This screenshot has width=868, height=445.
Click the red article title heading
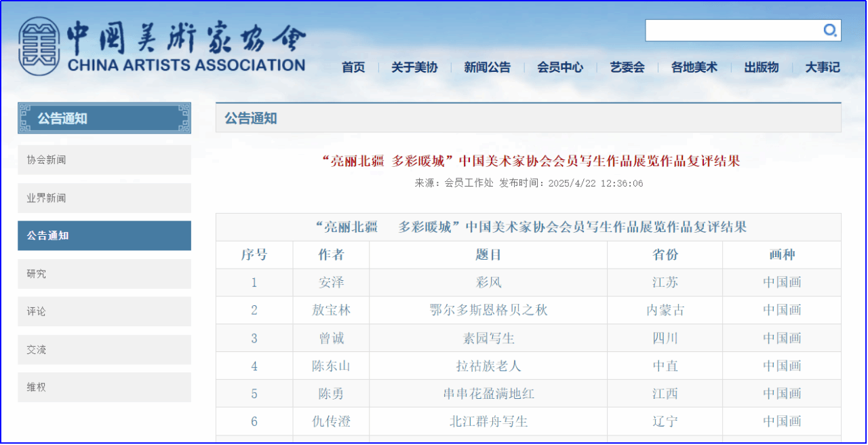pos(529,161)
